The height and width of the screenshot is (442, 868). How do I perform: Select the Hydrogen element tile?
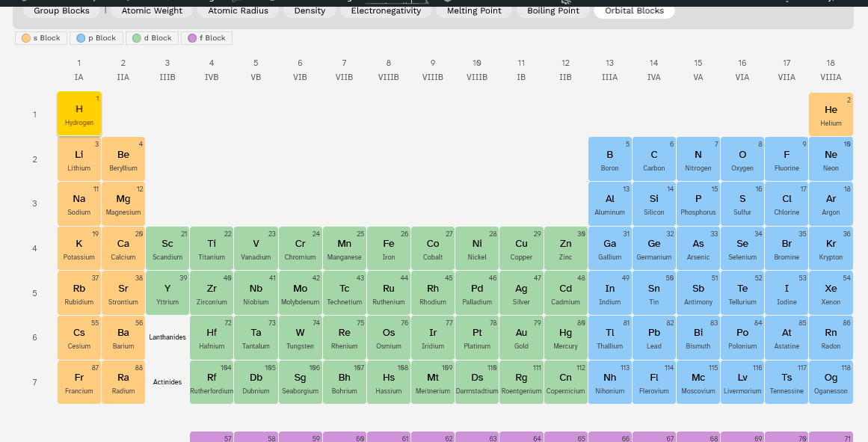[x=79, y=114]
